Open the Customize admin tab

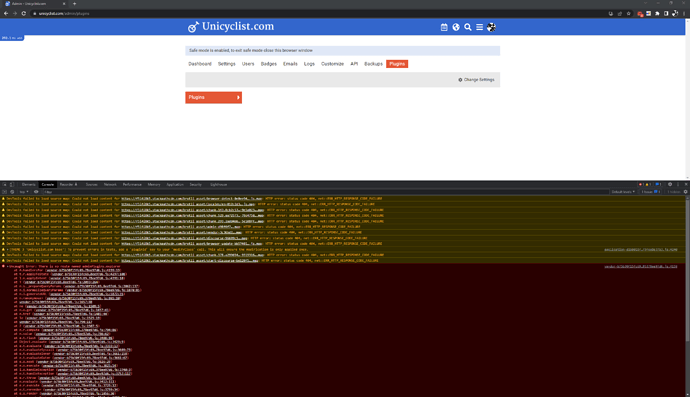click(x=332, y=64)
